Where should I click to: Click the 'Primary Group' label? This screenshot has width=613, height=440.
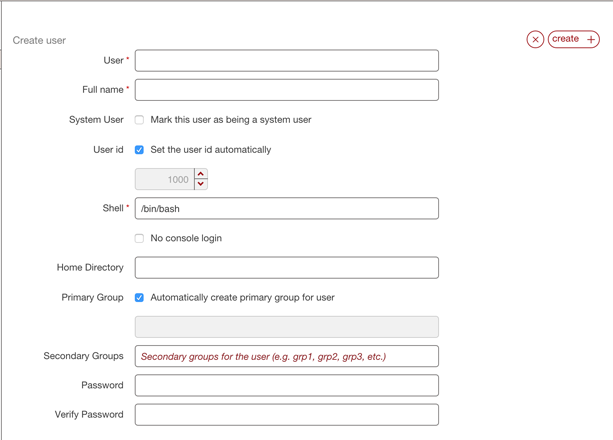[x=92, y=298]
